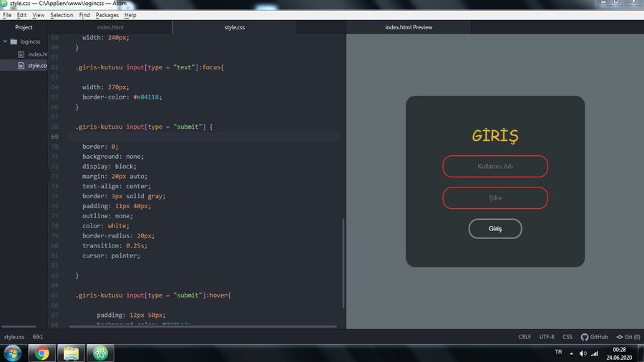Open the Selection menu

point(62,15)
